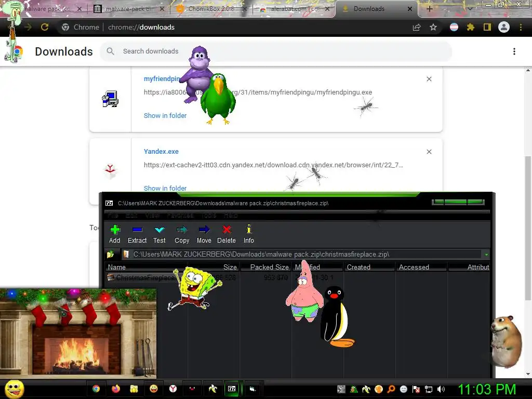This screenshot has height=399, width=532.
Task: Switch to the alerabat.com tab
Action: (x=294, y=9)
